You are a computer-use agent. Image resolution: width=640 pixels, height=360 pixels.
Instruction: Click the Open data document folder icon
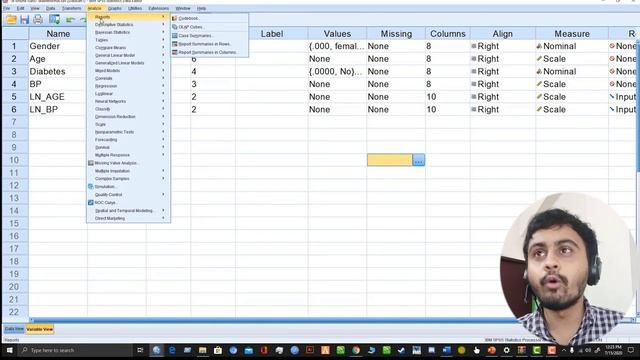[x=11, y=19]
